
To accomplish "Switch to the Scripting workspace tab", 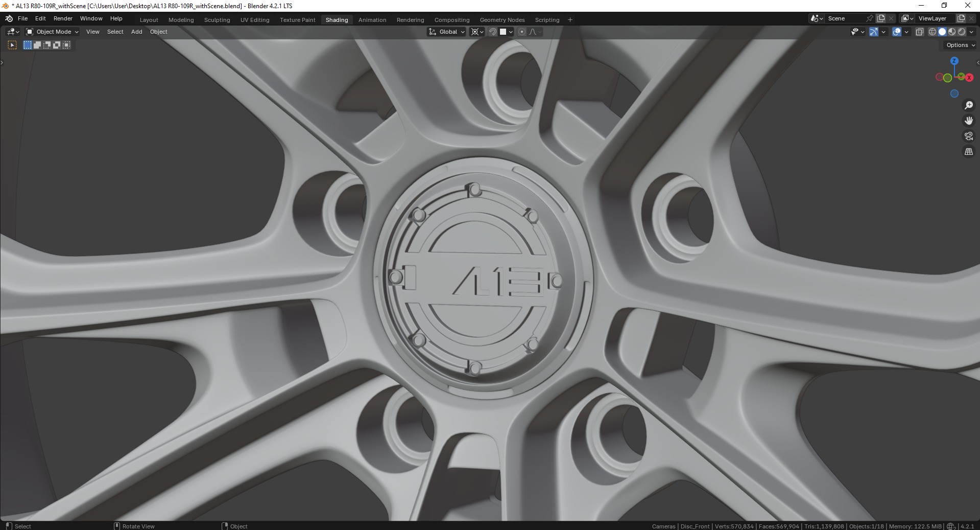I will point(547,20).
